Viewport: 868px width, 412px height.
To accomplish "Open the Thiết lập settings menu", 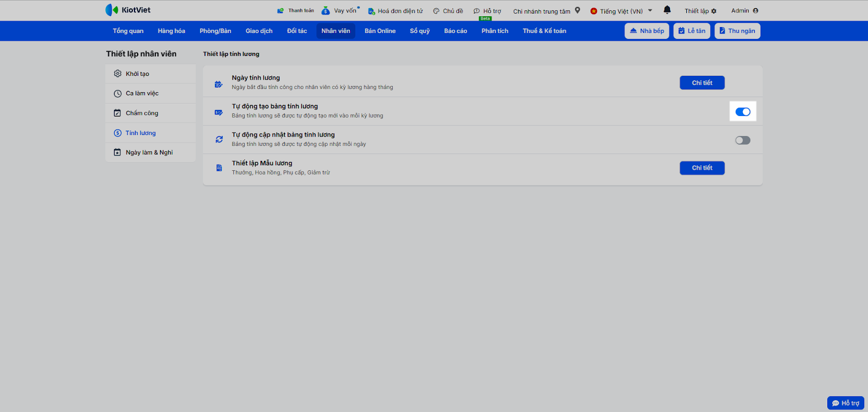I will click(x=700, y=11).
